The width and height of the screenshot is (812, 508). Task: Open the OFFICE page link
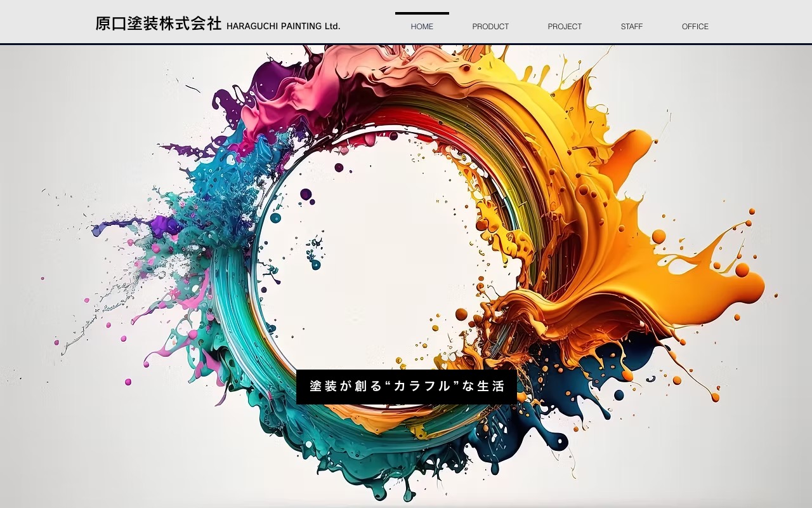click(695, 26)
